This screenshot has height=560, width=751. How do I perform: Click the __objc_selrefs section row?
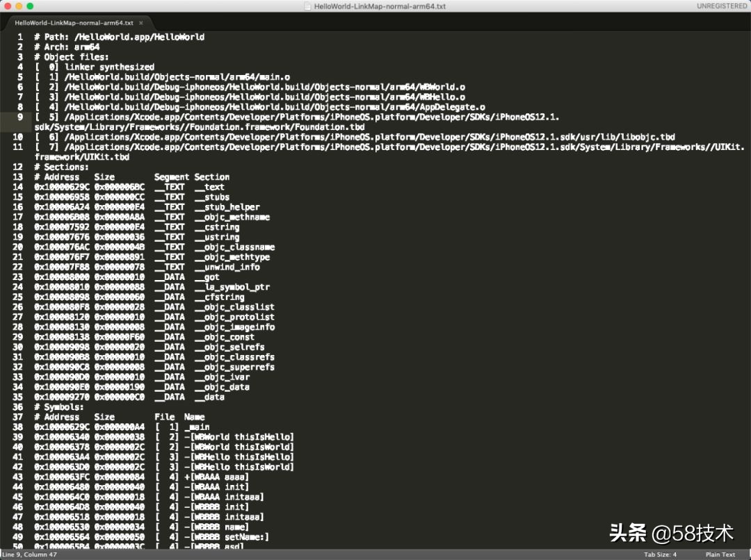click(x=150, y=347)
